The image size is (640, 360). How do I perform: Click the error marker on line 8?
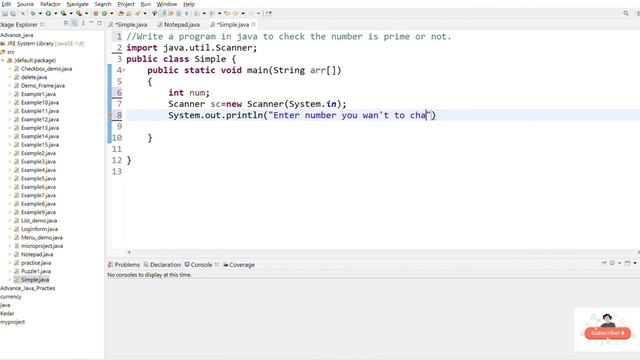109,115
